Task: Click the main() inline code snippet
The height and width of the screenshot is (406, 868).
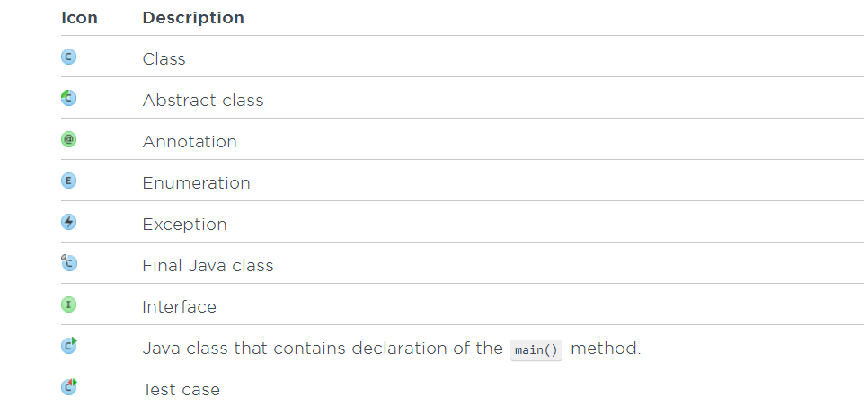Action: coord(536,350)
